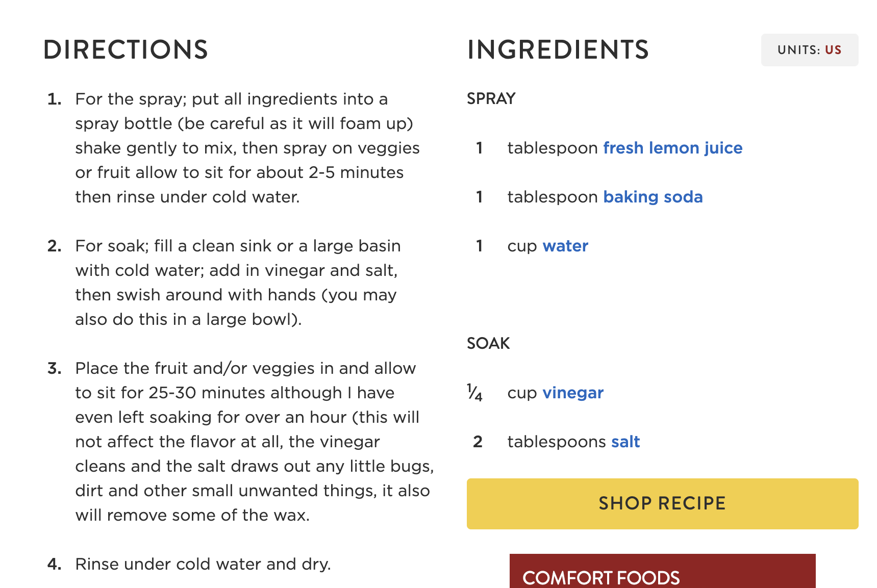This screenshot has width=877, height=588.
Task: Click the water ingredient link
Action: pos(565,246)
